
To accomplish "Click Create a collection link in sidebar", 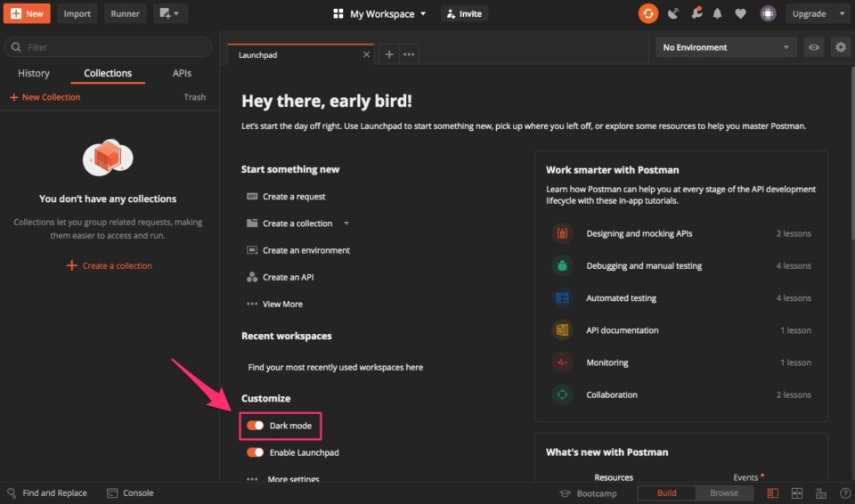I will click(109, 265).
